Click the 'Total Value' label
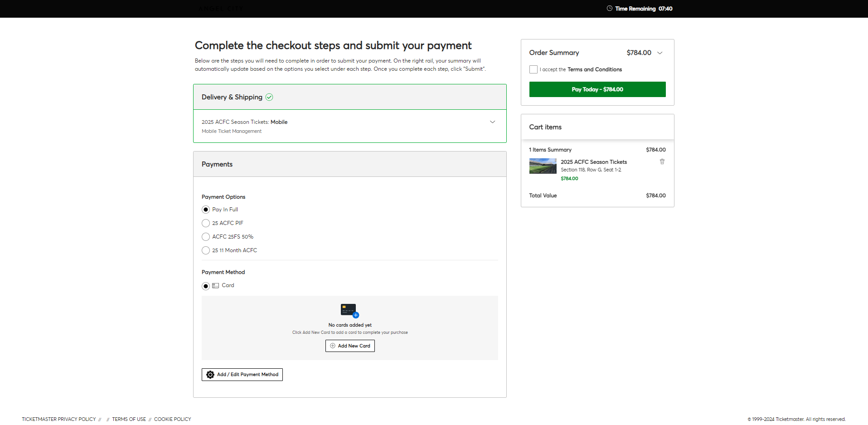 [x=543, y=195]
